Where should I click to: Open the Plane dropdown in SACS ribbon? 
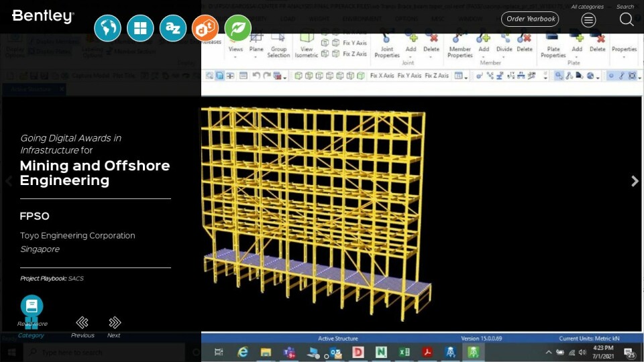click(x=256, y=49)
